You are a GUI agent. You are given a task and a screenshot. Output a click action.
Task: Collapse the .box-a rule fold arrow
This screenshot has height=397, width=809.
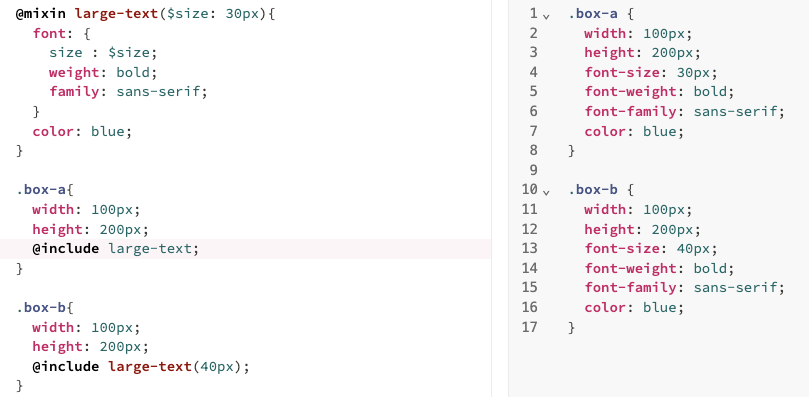(x=546, y=16)
